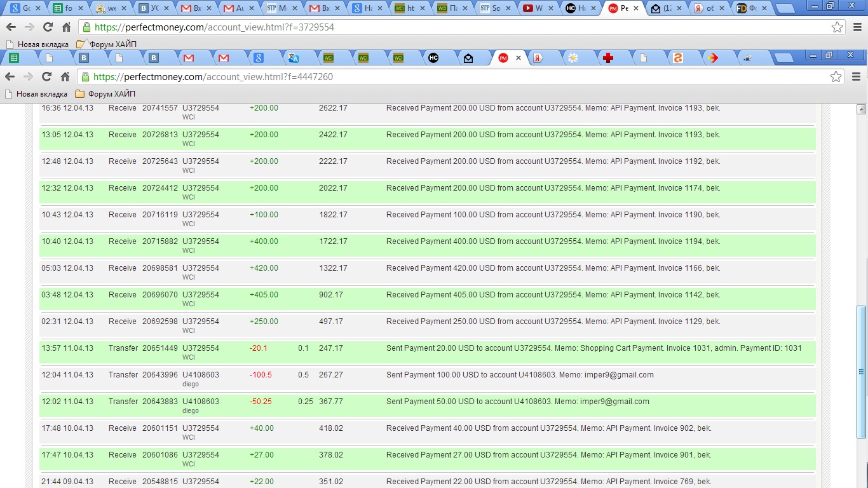Switch to the red-yellow arrow tab in front window
Viewport: 868px width, 488px height.
pos(713,58)
